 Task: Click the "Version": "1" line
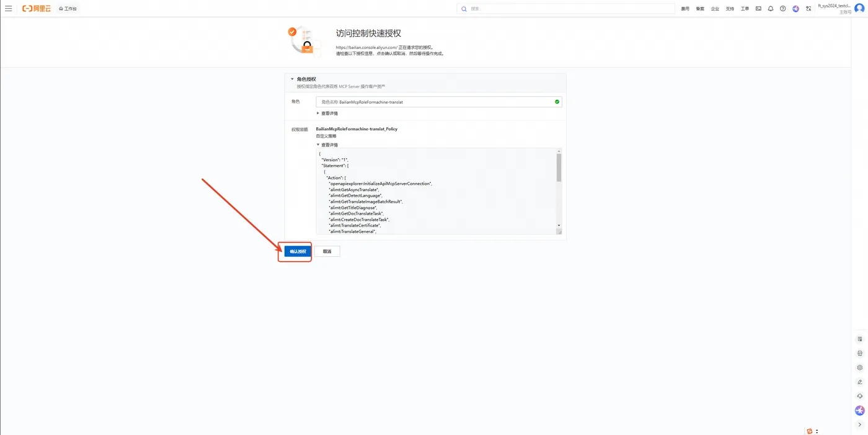click(335, 160)
